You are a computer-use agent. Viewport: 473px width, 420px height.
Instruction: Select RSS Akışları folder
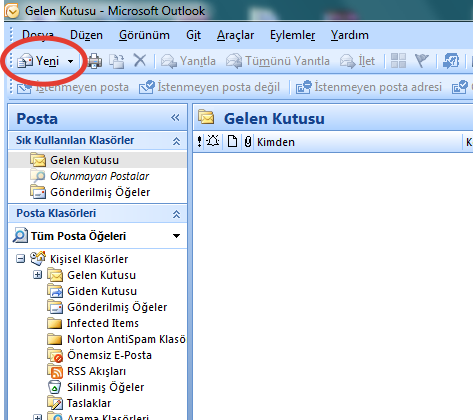pos(96,371)
